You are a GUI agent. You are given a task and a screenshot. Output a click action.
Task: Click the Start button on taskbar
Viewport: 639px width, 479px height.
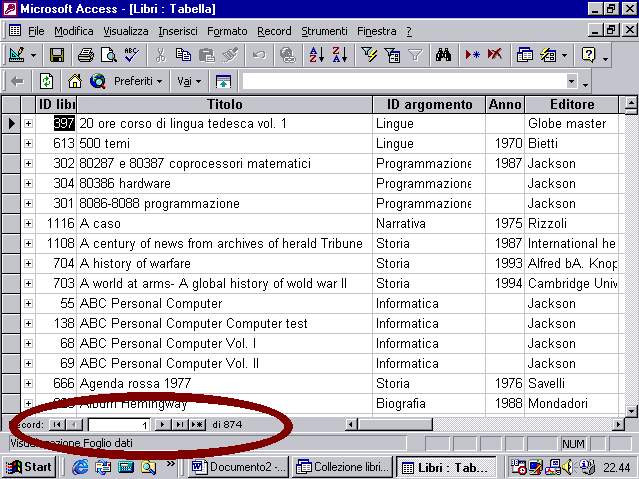[29, 467]
